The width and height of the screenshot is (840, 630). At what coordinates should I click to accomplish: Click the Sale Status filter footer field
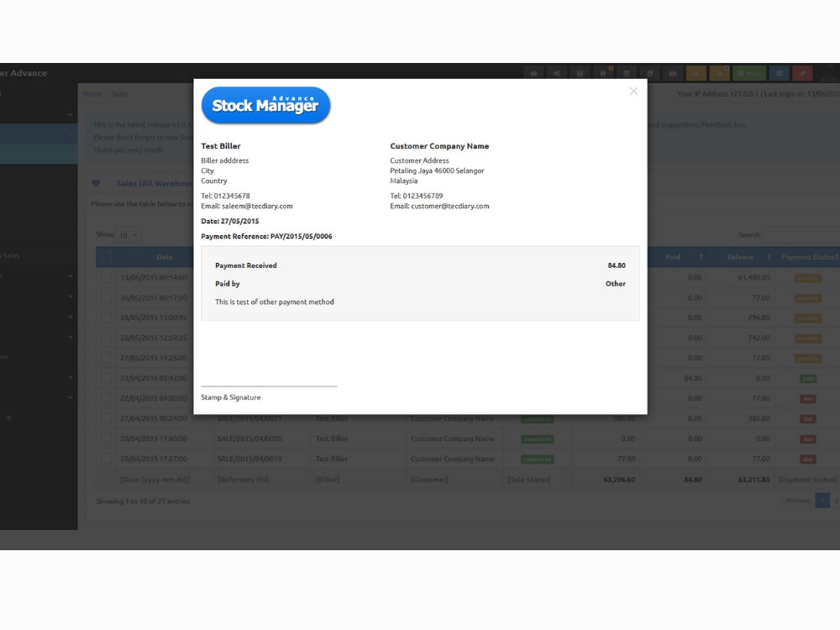coord(529,480)
